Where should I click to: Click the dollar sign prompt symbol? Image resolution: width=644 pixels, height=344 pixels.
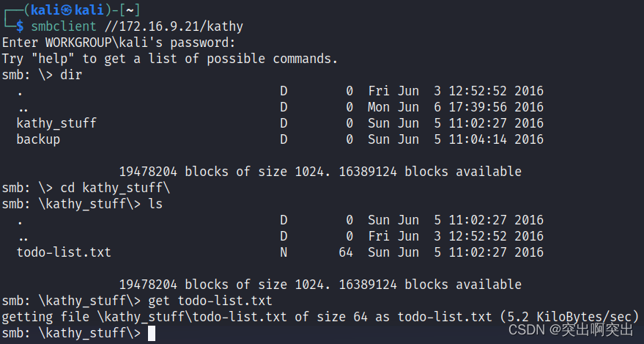click(20, 26)
